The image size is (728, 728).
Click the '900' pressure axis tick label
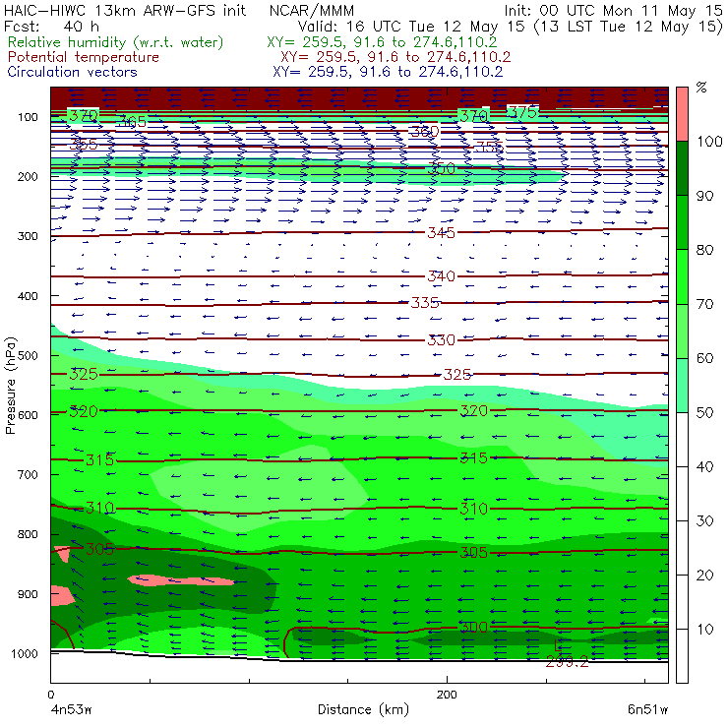point(28,594)
